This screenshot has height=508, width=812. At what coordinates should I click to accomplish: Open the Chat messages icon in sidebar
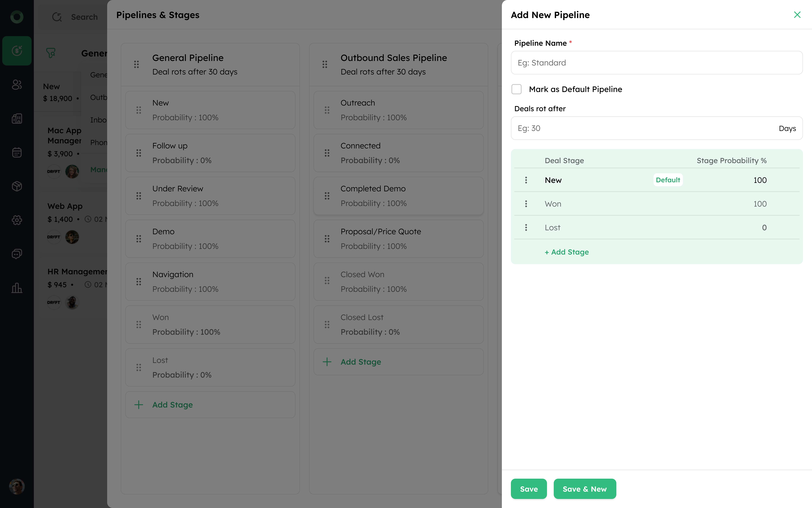click(17, 254)
